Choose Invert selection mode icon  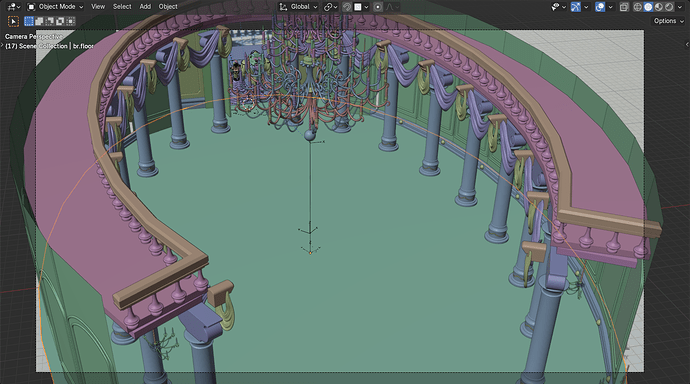tap(59, 21)
